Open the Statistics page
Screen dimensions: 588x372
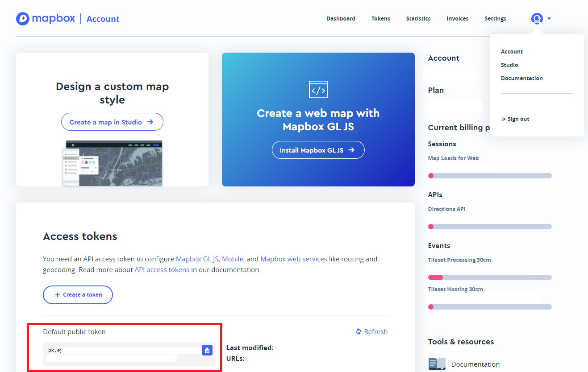[418, 19]
